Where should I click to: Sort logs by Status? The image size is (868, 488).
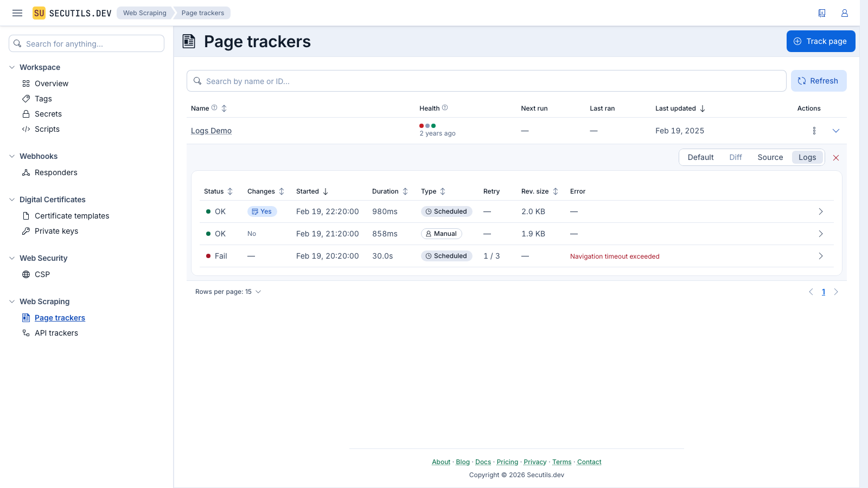coord(219,191)
